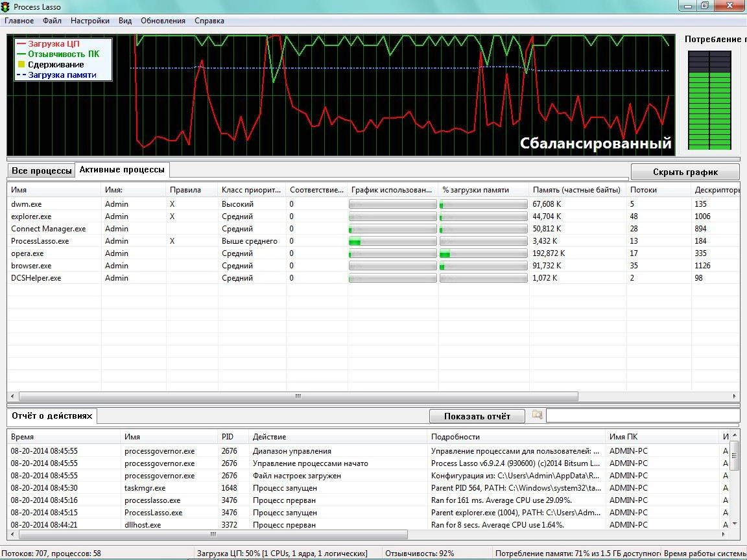This screenshot has height=560, width=747.
Task: Sort by Потоки column header
Action: pos(658,189)
